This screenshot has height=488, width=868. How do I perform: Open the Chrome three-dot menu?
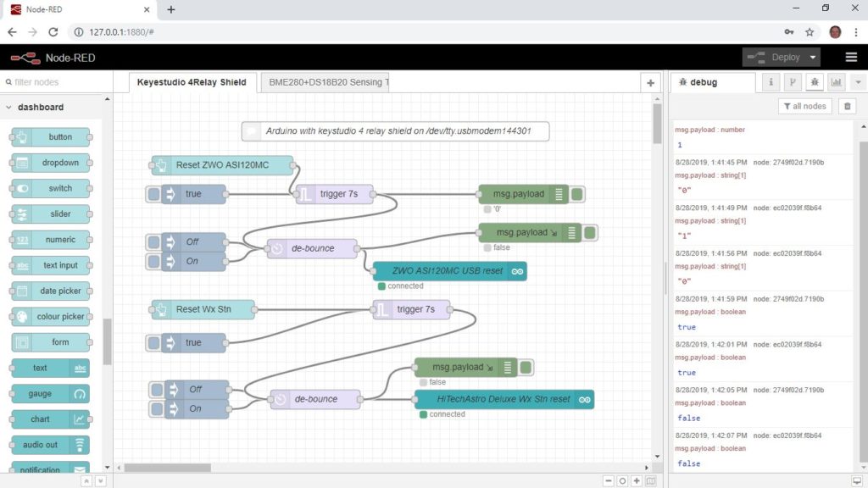point(856,32)
